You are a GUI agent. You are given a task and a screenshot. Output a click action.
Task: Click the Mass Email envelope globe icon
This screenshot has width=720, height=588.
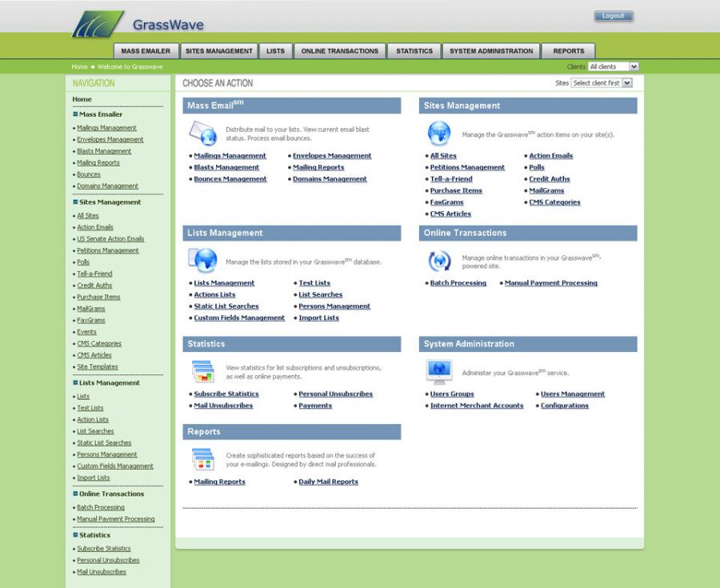click(x=203, y=133)
